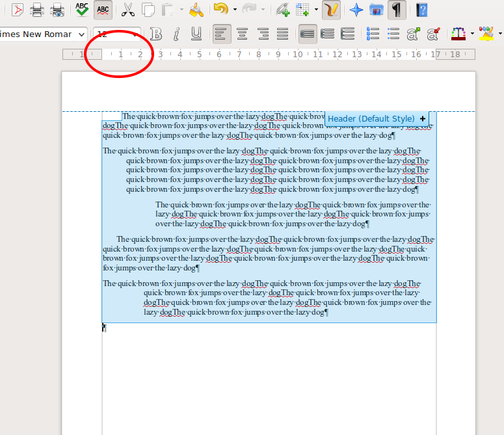Open the Gallery icon
504x435 pixels.
pyautogui.click(x=376, y=10)
